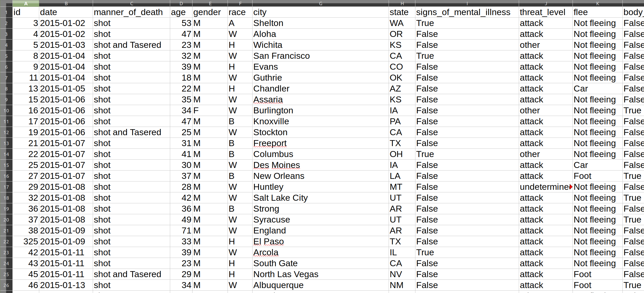The height and width of the screenshot is (293, 644).
Task: Click the column I header
Action: tap(467, 3)
